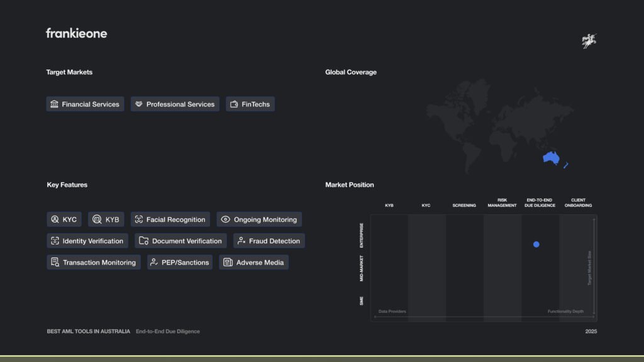Click the newspaper icon on Adverse Media

tap(228, 262)
